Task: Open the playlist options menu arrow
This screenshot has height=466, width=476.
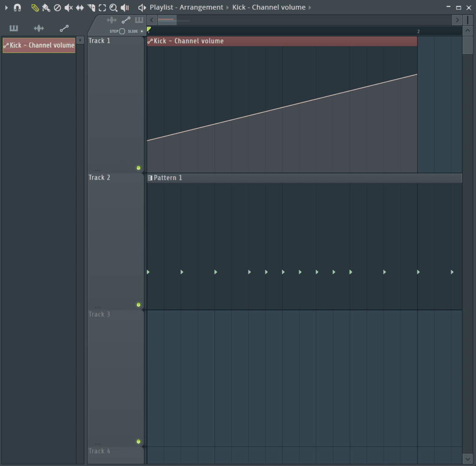Action: [6, 7]
